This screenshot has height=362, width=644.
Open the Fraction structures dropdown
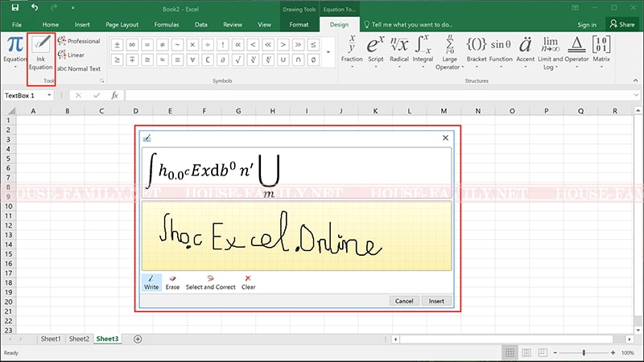pos(352,52)
